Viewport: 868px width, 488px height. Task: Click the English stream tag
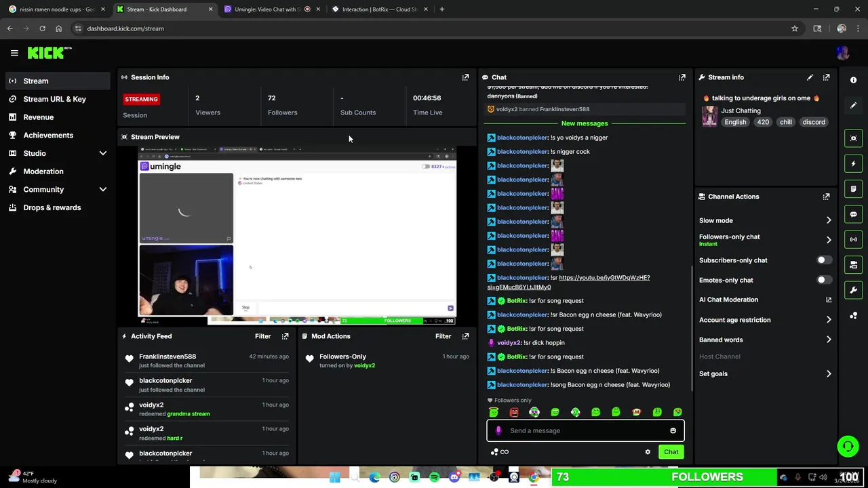pos(735,122)
